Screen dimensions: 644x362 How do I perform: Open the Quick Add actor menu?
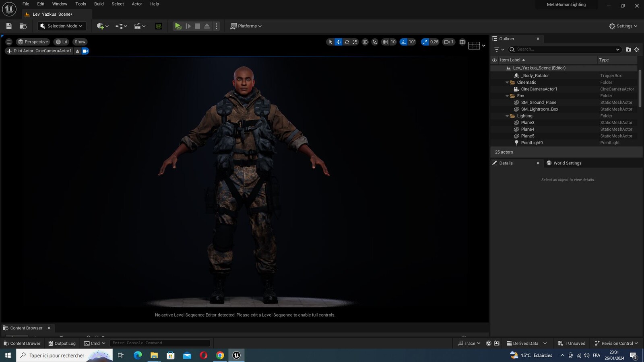click(103, 26)
